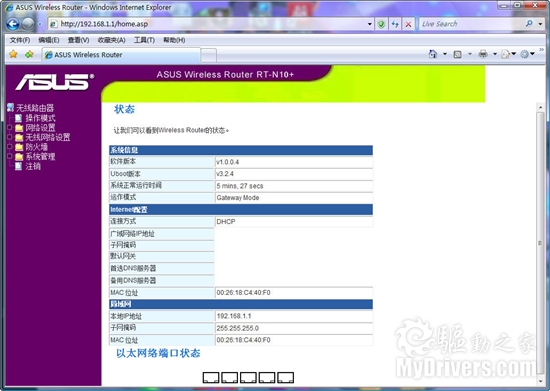This screenshot has width=550, height=391.
Task: Expand the 防火墙 folder node
Action: [10, 147]
